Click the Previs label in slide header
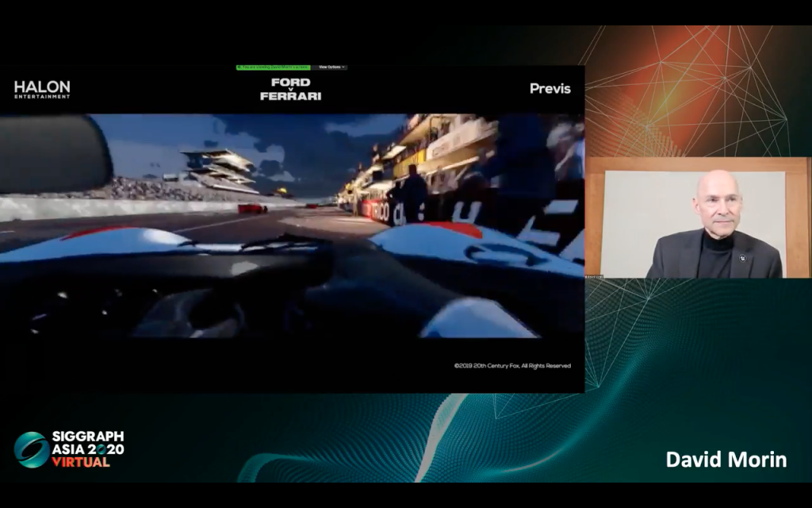The height and width of the screenshot is (508, 812). 550,89
